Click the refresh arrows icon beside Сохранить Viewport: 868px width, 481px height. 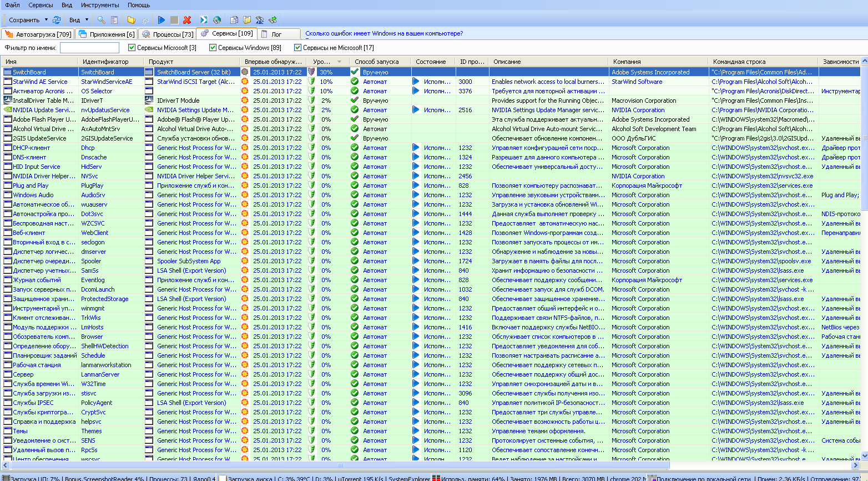(57, 20)
